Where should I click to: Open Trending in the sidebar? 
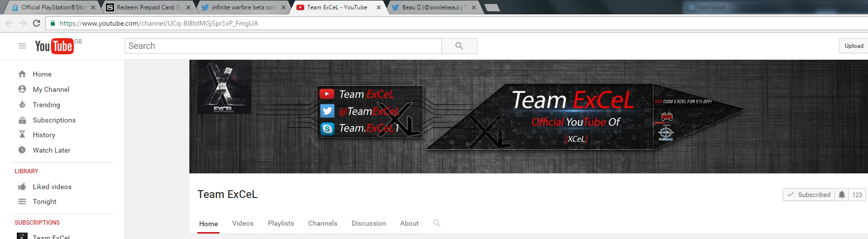pyautogui.click(x=46, y=105)
